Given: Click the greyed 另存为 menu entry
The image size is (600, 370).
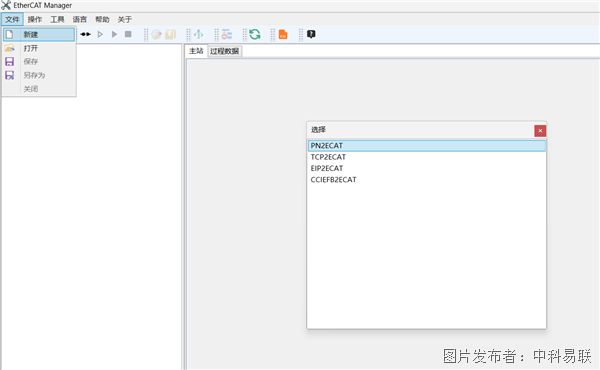Looking at the screenshot, I should 39,75.
